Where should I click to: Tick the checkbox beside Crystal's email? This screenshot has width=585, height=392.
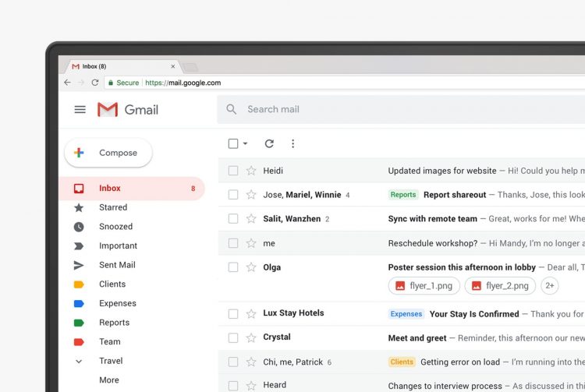[233, 337]
